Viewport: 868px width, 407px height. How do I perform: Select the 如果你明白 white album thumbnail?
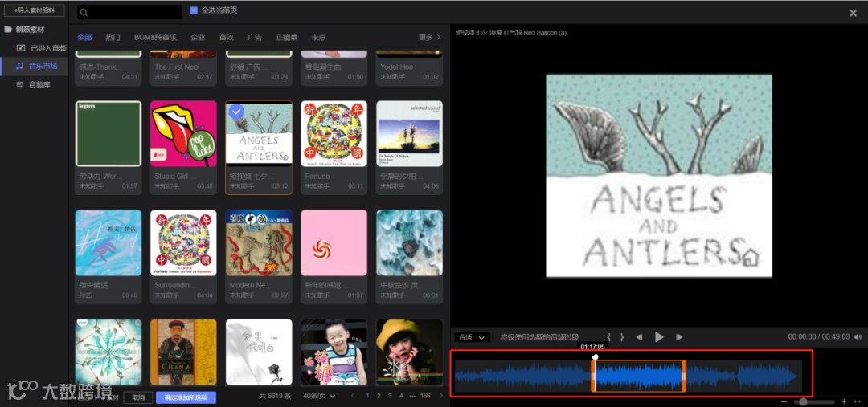click(259, 352)
